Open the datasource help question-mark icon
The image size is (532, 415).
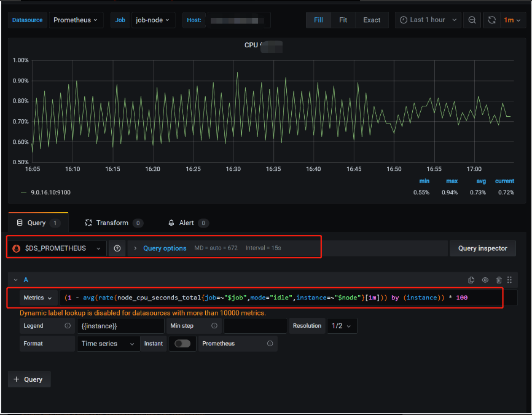pos(117,248)
